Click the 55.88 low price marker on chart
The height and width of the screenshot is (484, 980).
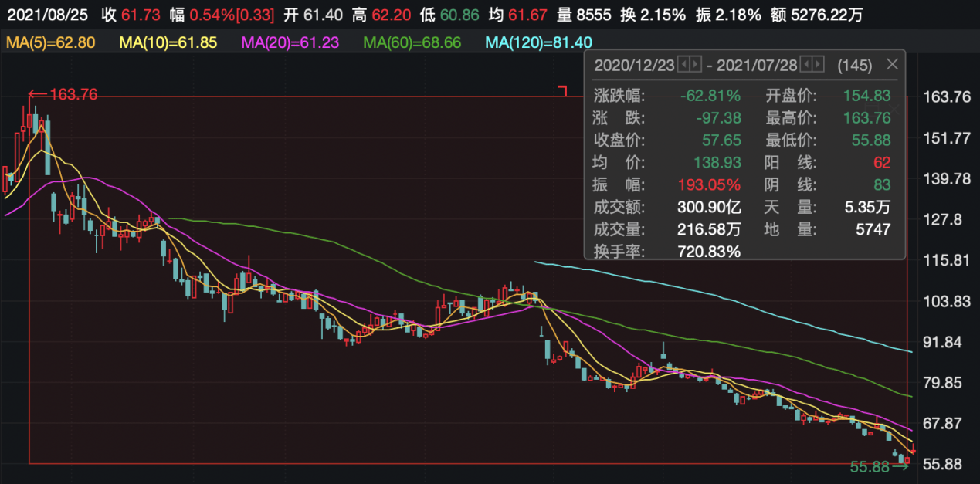click(x=880, y=467)
